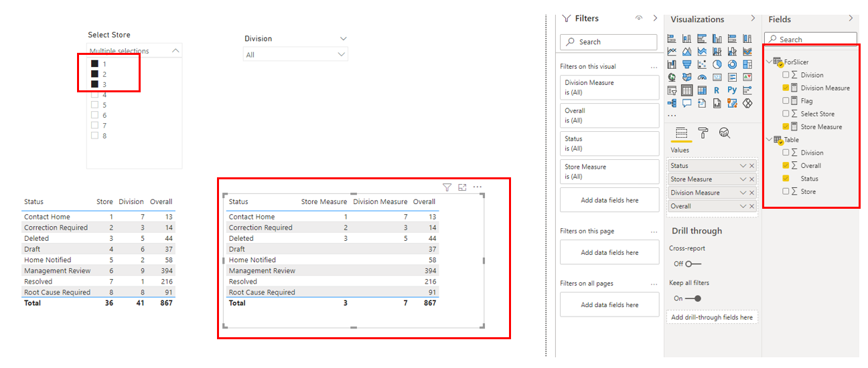Toggle the Cross-report switch

(693, 264)
